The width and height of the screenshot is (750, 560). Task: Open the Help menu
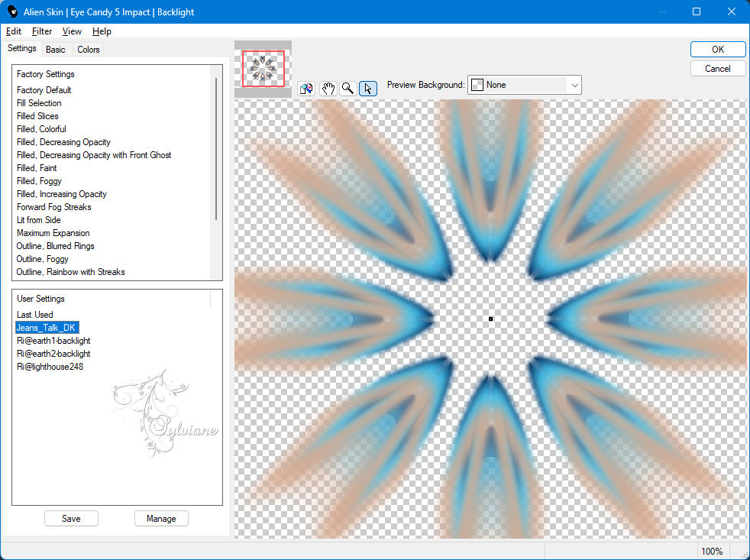tap(102, 31)
